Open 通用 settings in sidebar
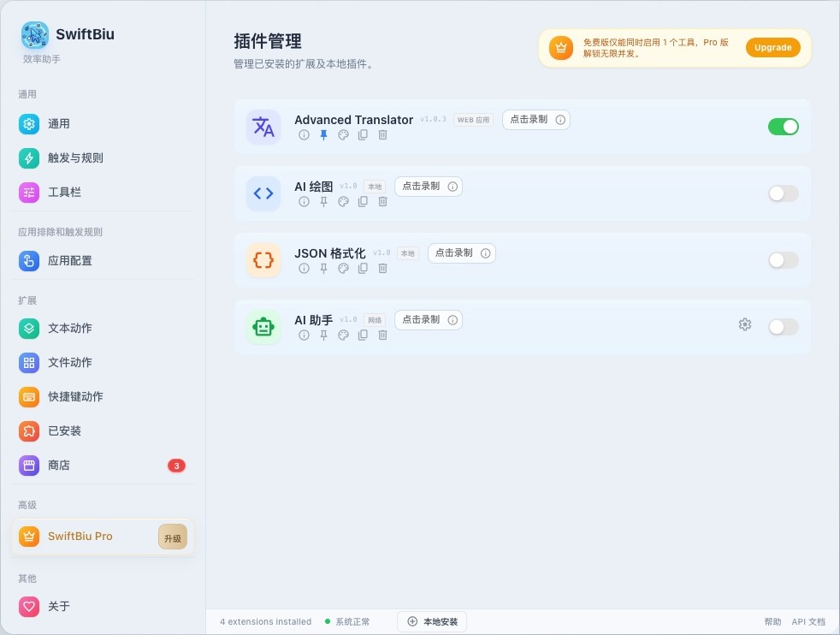This screenshot has width=840, height=635. point(103,124)
